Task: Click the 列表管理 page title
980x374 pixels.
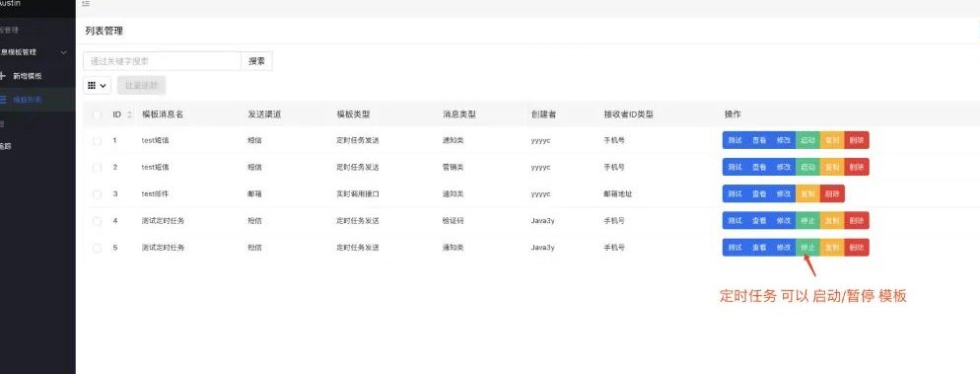Action: coord(105,31)
